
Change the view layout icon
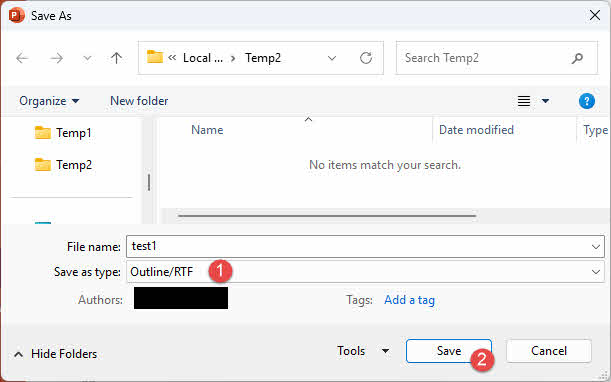click(524, 101)
